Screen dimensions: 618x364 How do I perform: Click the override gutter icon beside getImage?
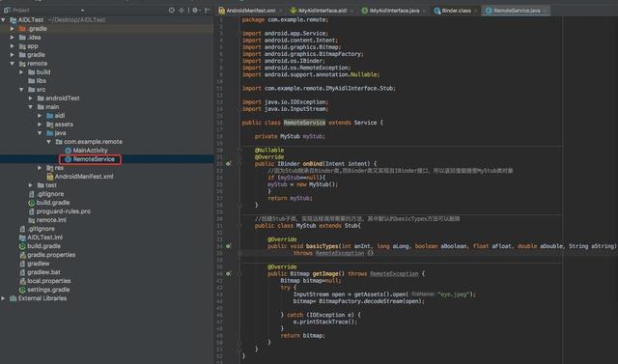click(228, 273)
